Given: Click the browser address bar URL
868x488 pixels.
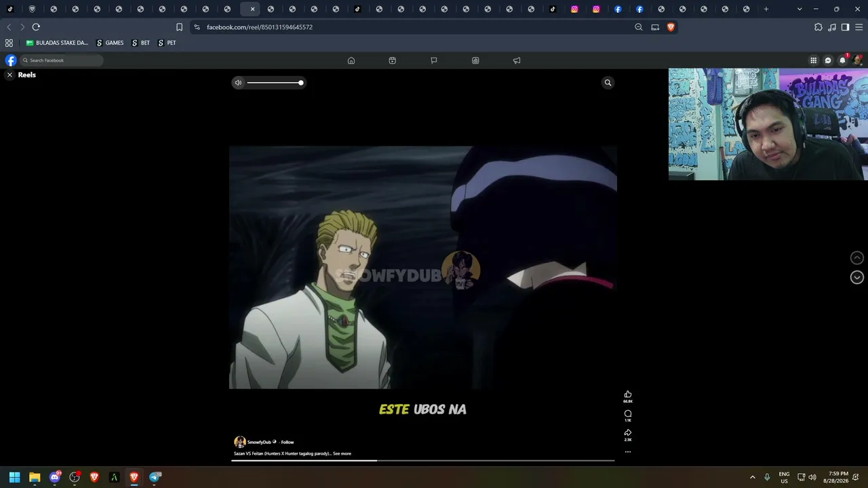Looking at the screenshot, I should [x=260, y=27].
